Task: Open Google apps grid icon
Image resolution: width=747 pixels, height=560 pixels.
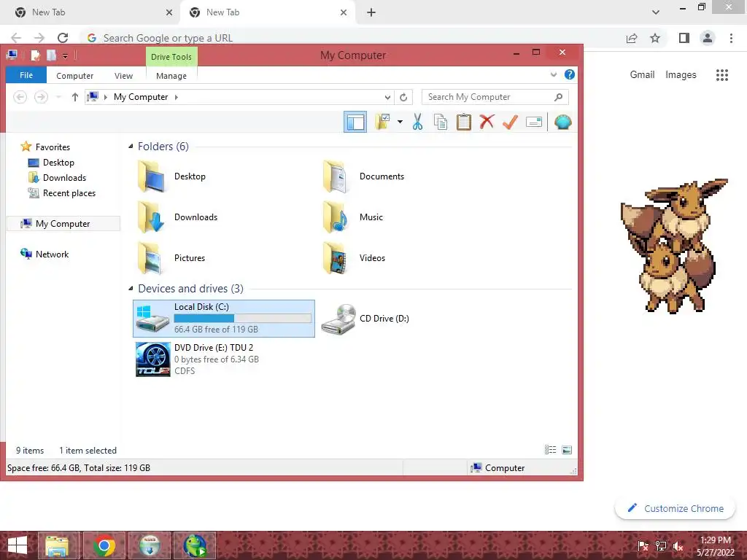Action: pyautogui.click(x=722, y=75)
